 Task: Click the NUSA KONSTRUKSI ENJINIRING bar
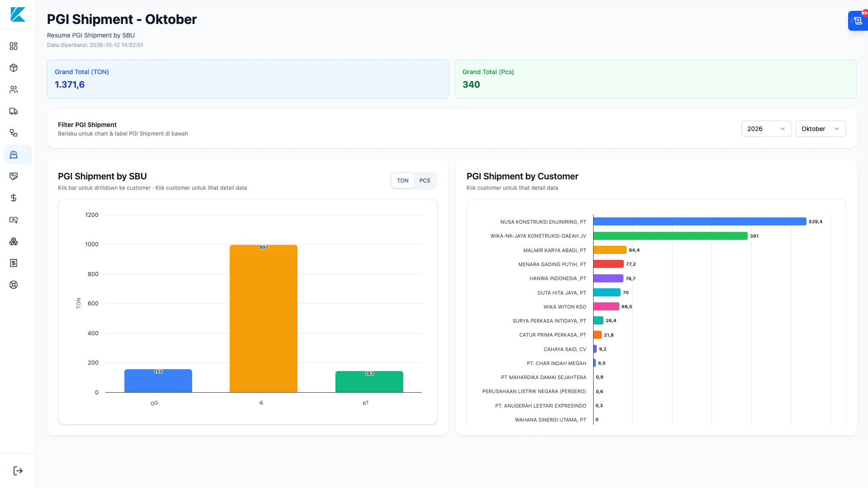tap(700, 221)
